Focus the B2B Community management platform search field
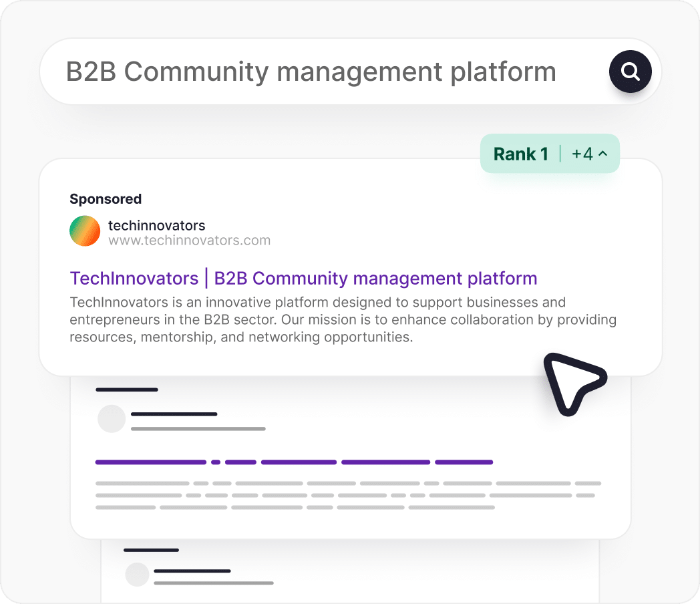The height and width of the screenshot is (604, 700). click(x=311, y=72)
